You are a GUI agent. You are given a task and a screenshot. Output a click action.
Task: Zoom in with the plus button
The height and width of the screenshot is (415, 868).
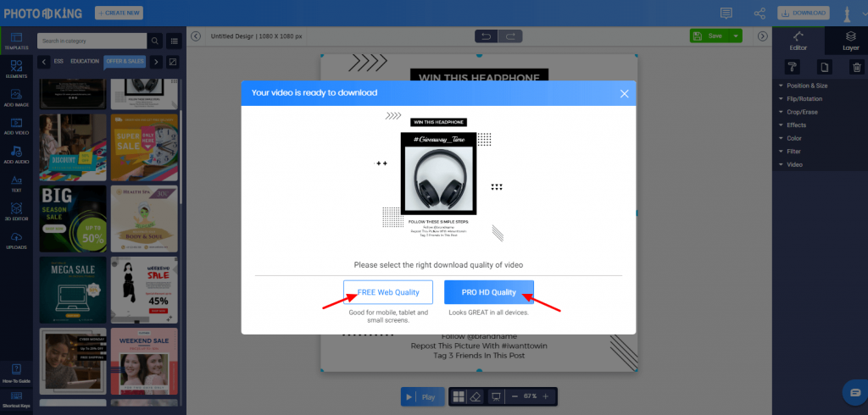(x=545, y=396)
